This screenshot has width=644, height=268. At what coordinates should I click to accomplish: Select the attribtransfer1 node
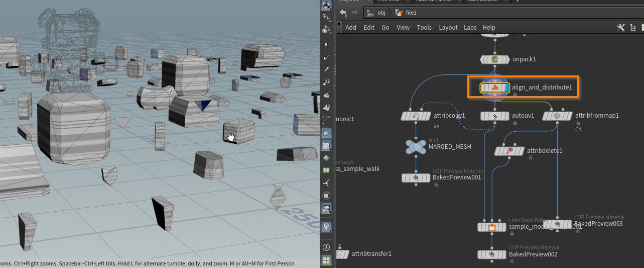[x=342, y=254]
